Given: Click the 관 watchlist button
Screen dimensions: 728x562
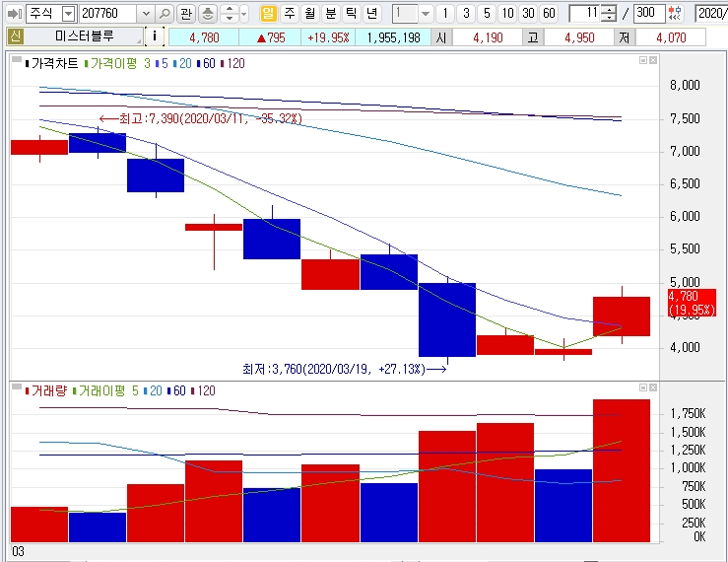Looking at the screenshot, I should (186, 14).
